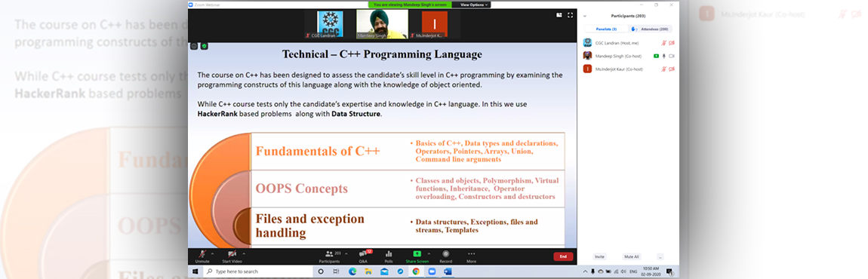Open the Windows notification center icon
The image size is (868, 279).
pos(669,271)
